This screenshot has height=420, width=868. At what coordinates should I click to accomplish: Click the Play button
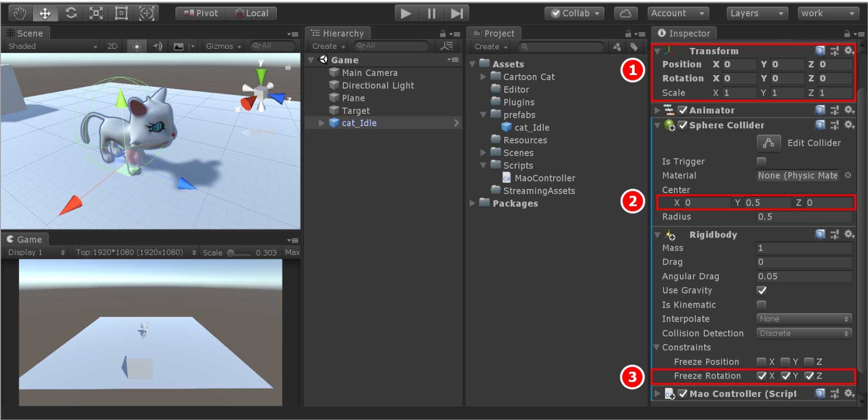[406, 13]
